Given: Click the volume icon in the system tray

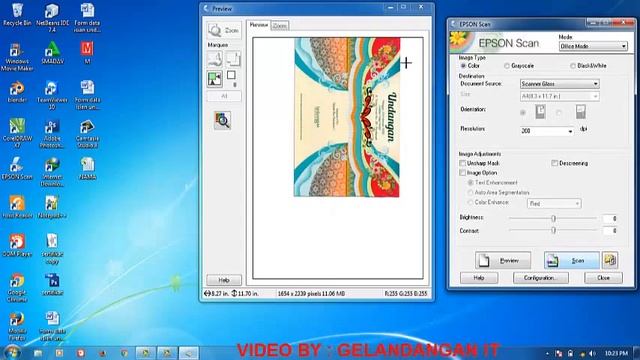Looking at the screenshot, I should pyautogui.click(x=592, y=353).
